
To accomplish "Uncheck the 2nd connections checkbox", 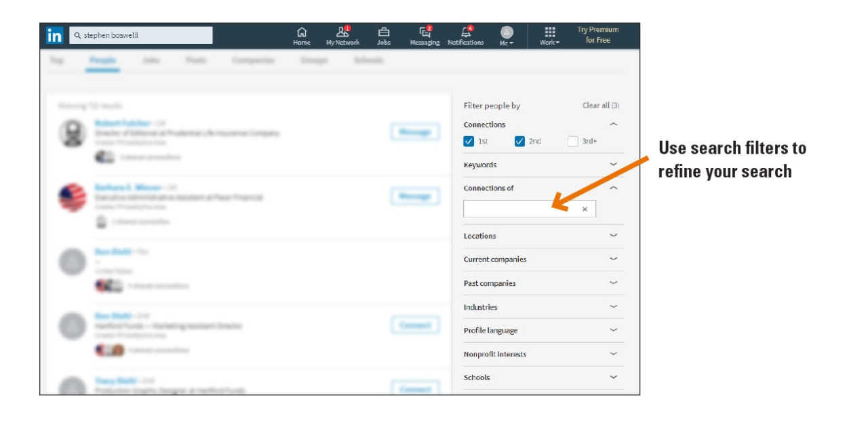I will click(x=520, y=142).
